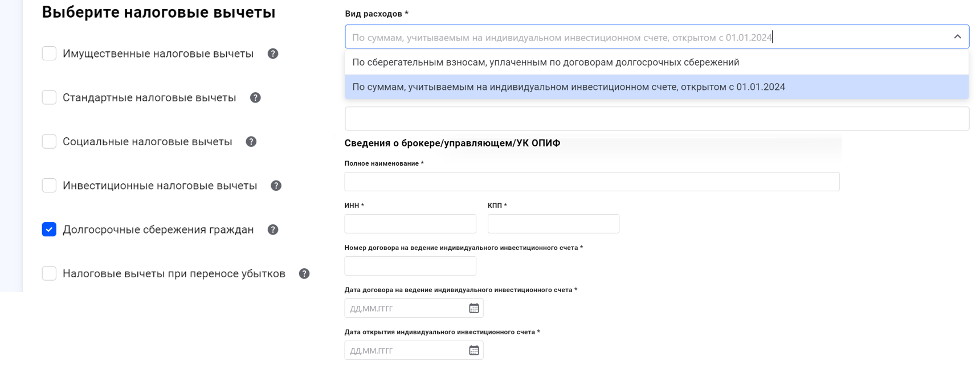Show help for Инвестиционные налоговые вычеты

[276, 186]
